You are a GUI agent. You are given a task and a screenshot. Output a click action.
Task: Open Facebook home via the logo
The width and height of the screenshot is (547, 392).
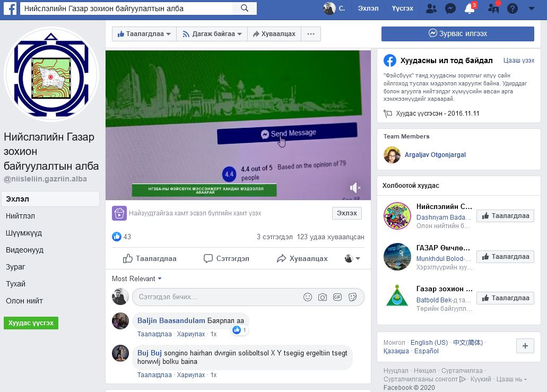coord(10,8)
